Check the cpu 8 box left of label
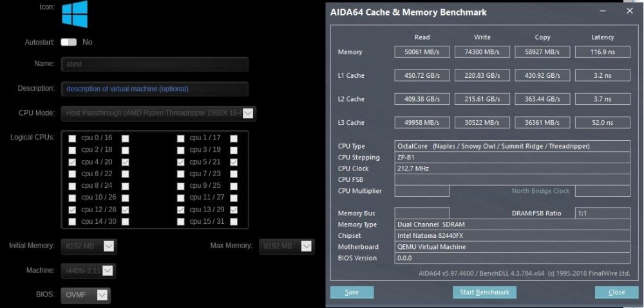This screenshot has width=644, height=308. (x=72, y=186)
